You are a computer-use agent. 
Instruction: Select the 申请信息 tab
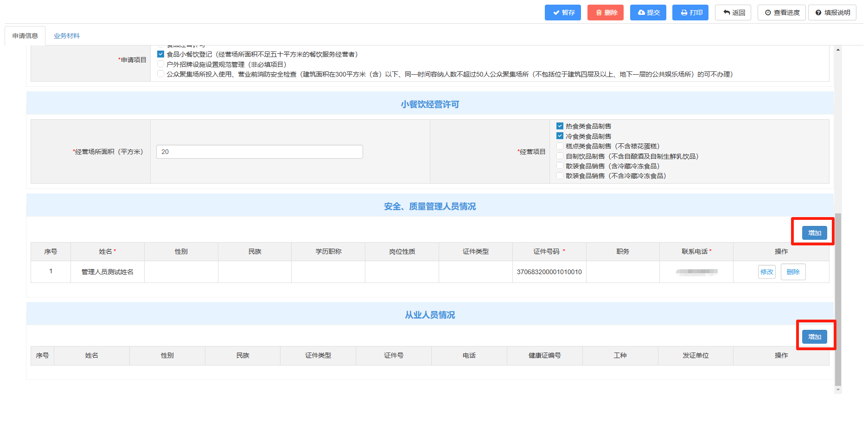coord(25,36)
